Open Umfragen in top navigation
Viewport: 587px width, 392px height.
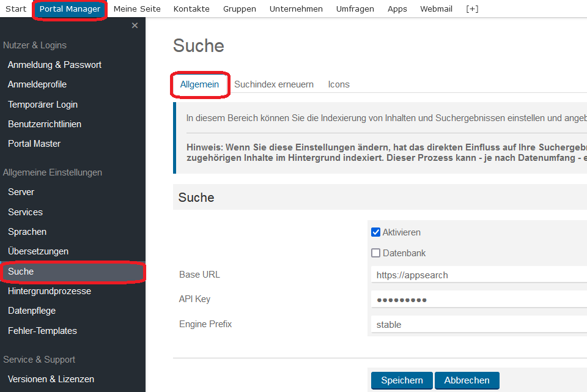coord(355,9)
